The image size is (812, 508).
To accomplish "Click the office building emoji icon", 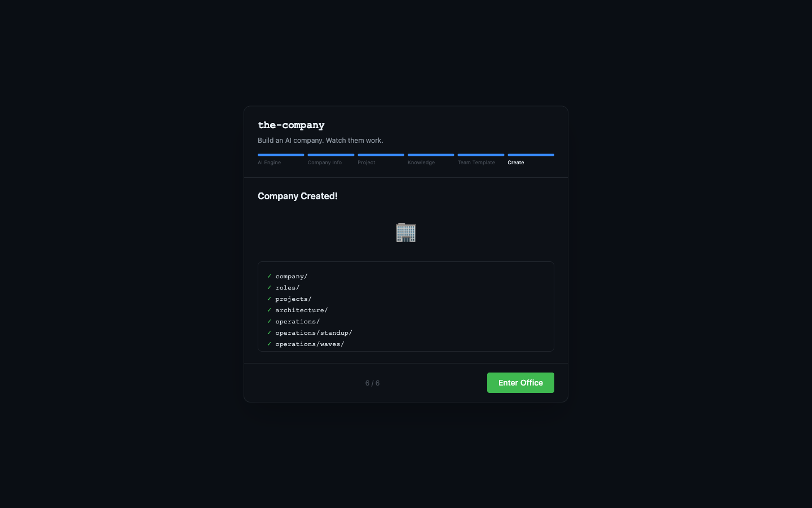I will point(405,233).
